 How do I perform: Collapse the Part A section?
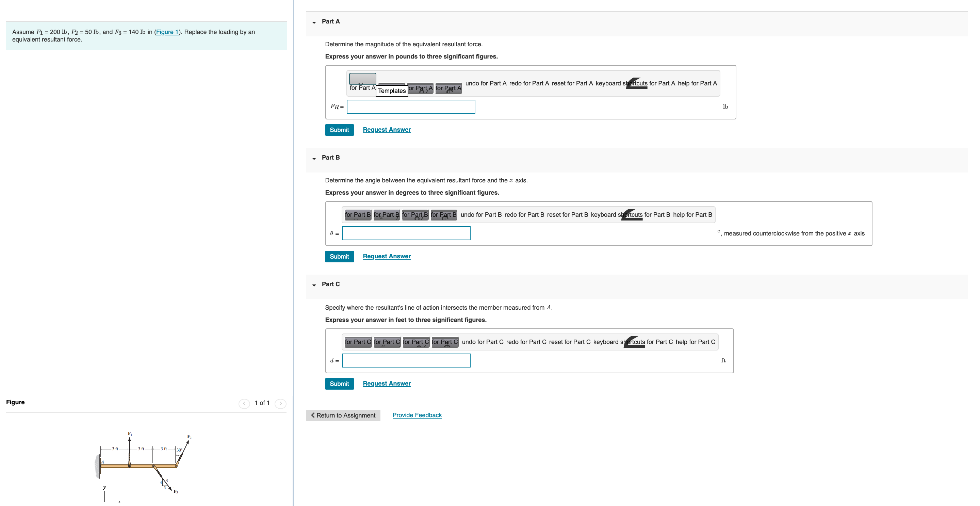point(314,22)
